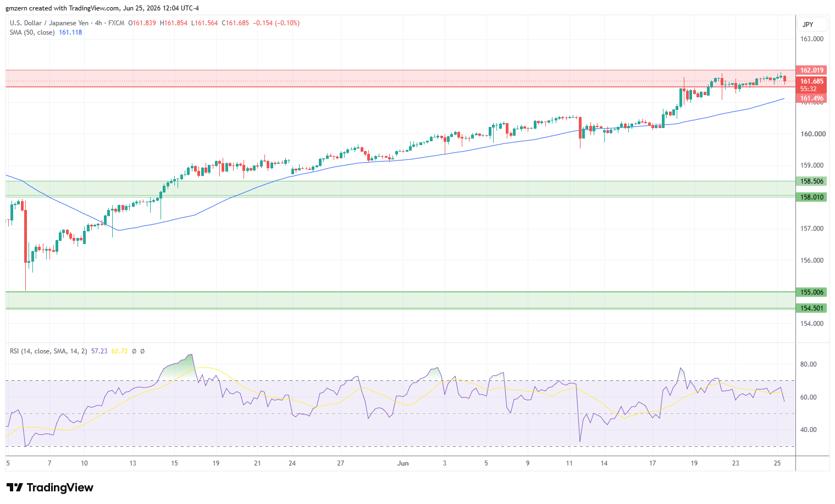Click the RSI axis value 40.00

809,430
